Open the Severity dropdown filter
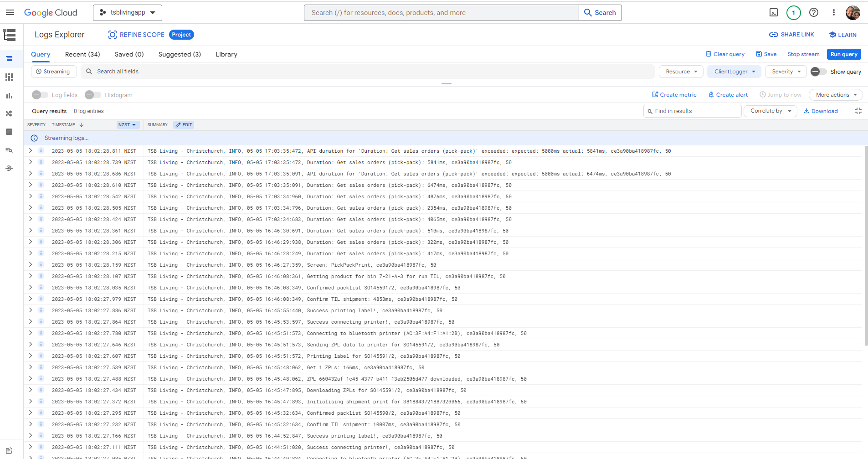Image resolution: width=868 pixels, height=459 pixels. point(785,72)
